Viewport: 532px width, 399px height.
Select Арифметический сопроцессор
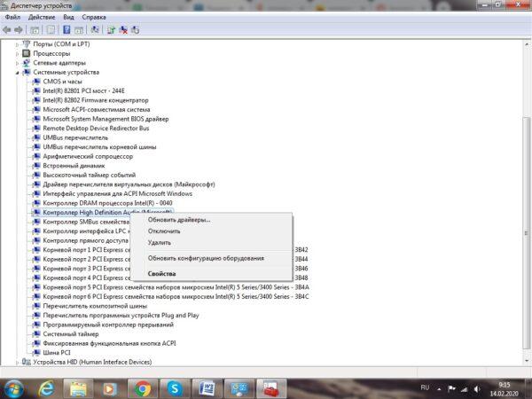(x=88, y=156)
